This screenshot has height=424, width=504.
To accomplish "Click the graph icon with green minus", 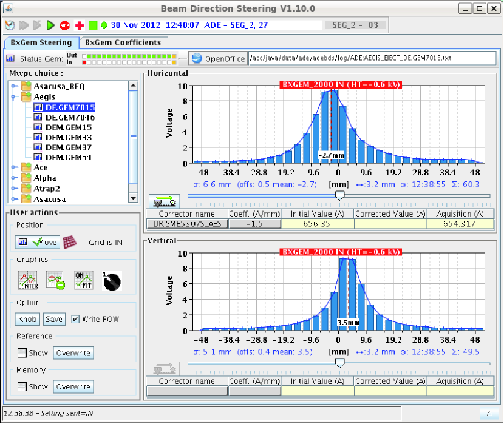I will coord(55,280).
